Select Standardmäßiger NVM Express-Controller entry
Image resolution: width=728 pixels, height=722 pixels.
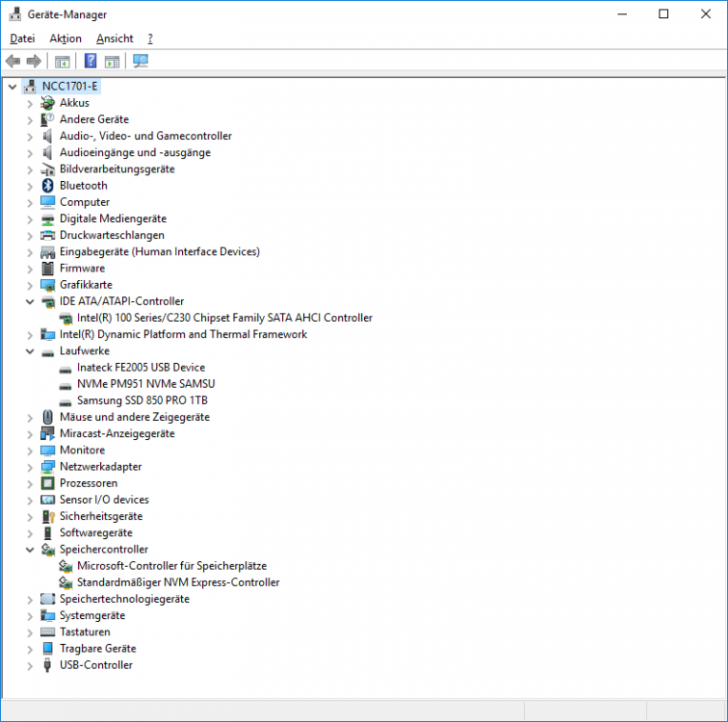pos(178,582)
